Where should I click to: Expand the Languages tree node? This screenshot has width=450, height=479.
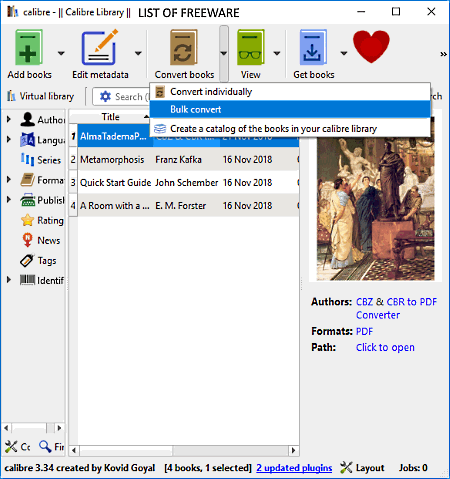(9, 139)
